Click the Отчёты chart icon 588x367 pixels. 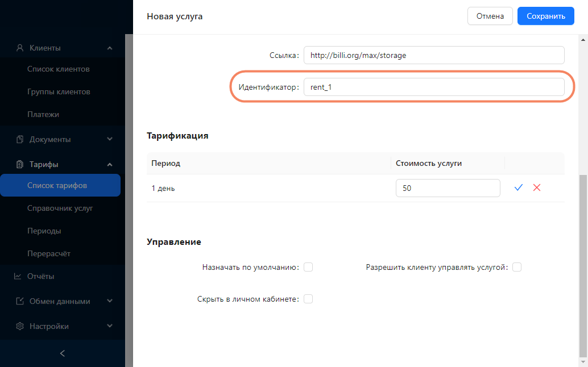tap(18, 277)
